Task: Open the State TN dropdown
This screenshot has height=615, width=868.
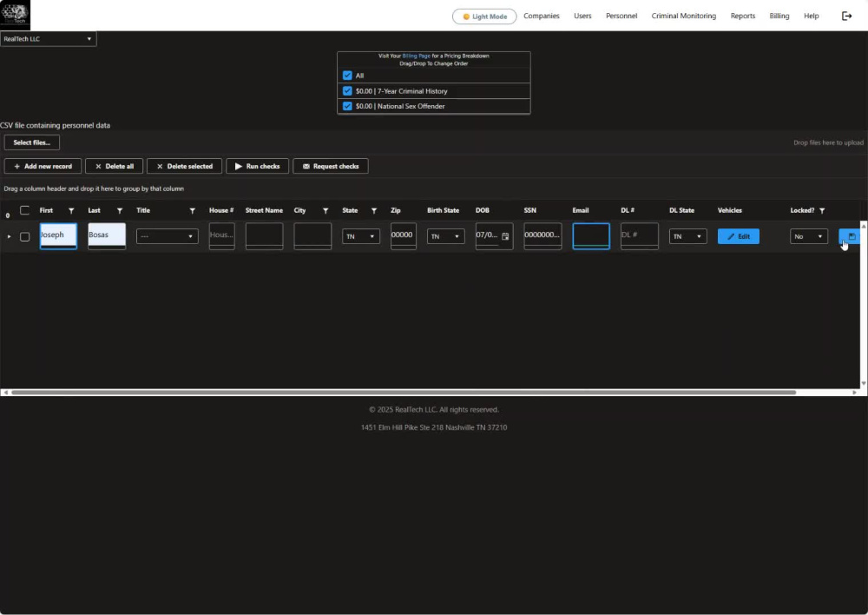Action: (x=361, y=236)
